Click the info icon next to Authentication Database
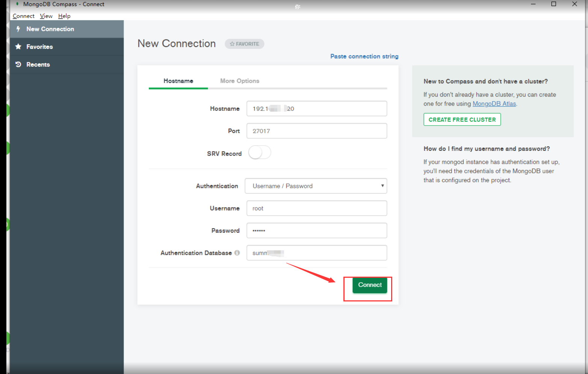The height and width of the screenshot is (374, 588). [237, 253]
